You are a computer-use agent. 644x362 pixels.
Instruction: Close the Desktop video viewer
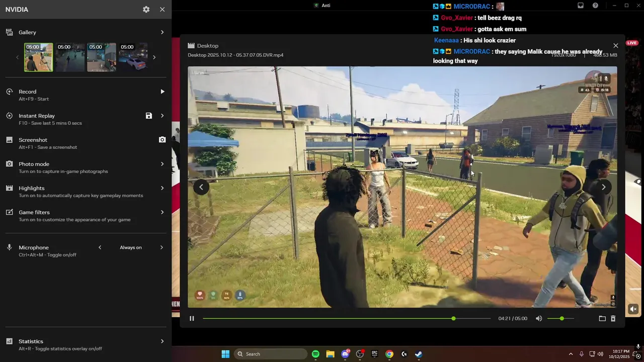[615, 46]
